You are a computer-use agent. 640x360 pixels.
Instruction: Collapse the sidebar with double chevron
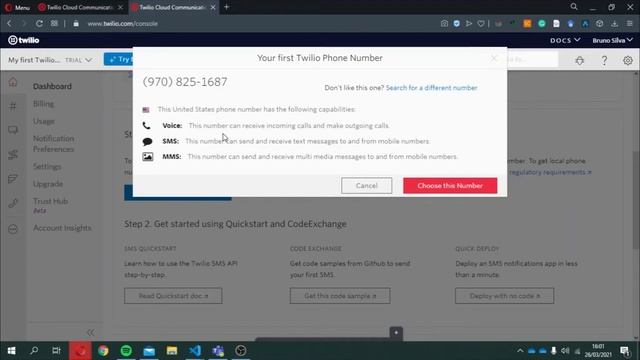tap(91, 333)
